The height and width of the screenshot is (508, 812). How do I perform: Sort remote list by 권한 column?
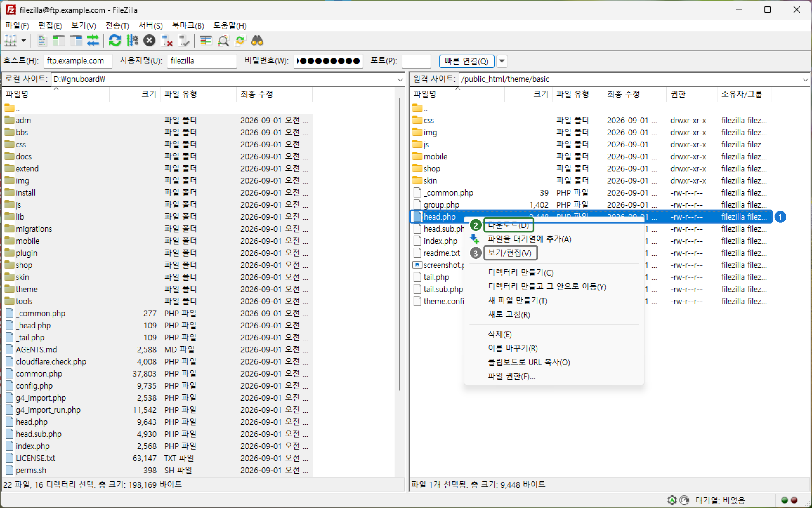pos(691,94)
